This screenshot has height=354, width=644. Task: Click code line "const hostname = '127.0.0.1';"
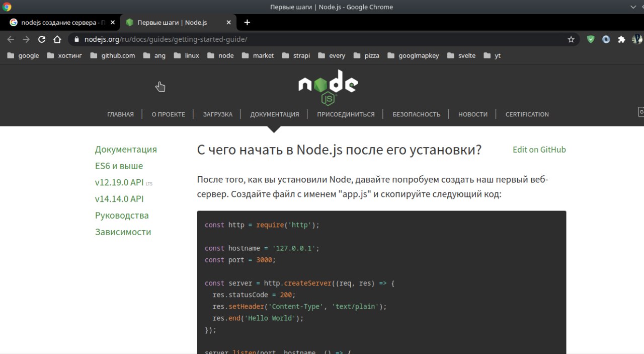(x=262, y=248)
